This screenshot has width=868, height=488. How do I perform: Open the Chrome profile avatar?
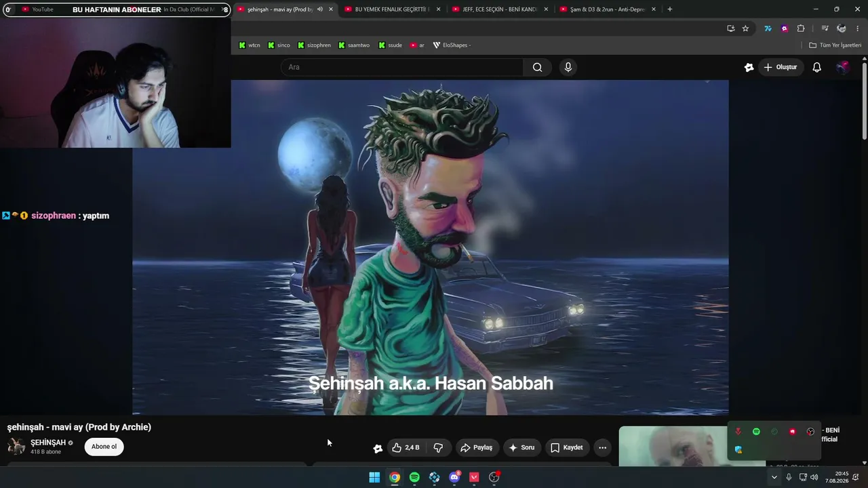pos(842,28)
